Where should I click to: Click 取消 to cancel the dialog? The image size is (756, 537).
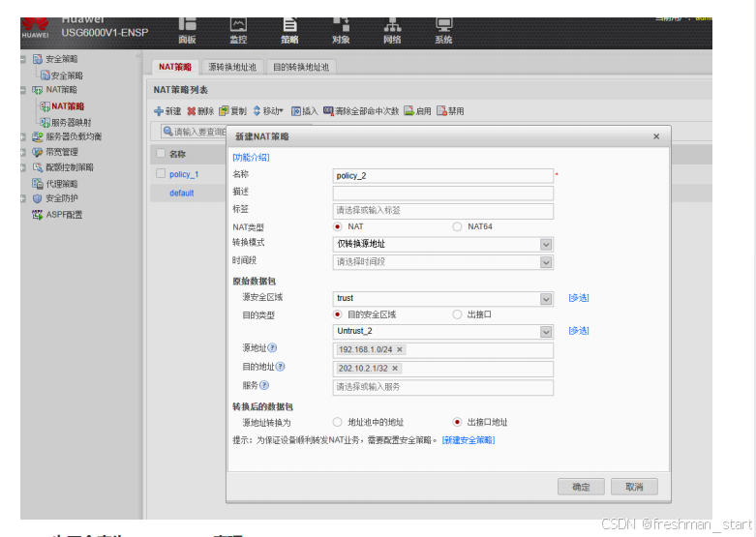pyautogui.click(x=634, y=487)
